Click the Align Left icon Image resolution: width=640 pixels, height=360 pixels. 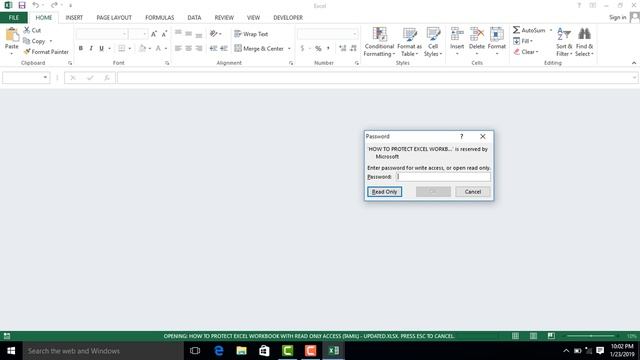178,48
